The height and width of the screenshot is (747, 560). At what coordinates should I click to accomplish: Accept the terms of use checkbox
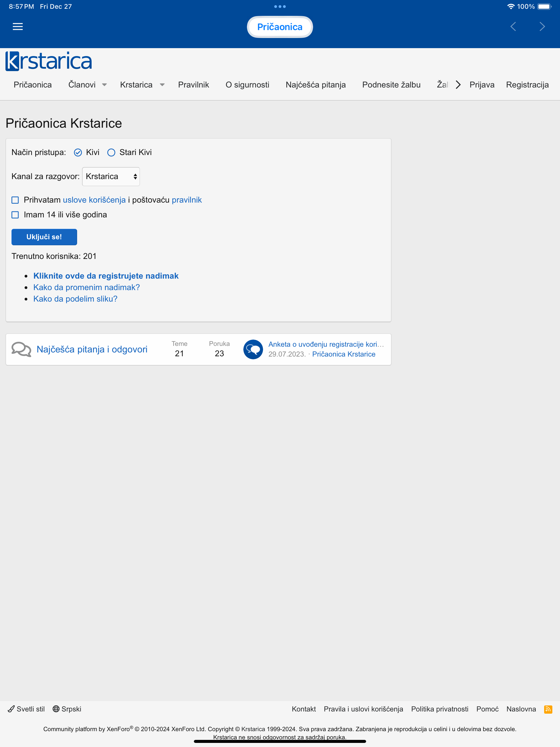tap(15, 200)
